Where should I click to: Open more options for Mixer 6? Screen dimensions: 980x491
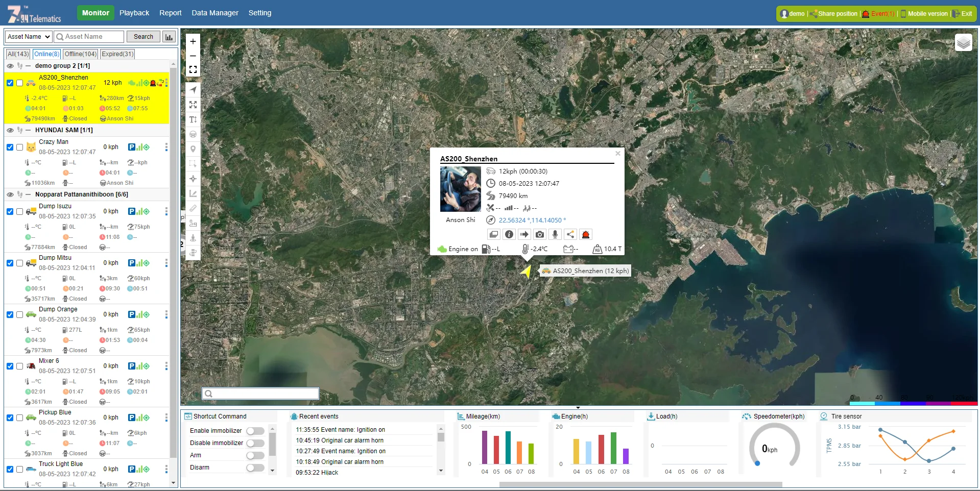(166, 366)
